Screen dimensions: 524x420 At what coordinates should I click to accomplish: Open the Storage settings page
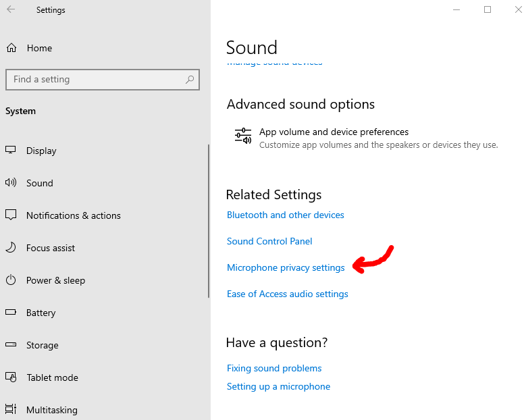point(42,345)
